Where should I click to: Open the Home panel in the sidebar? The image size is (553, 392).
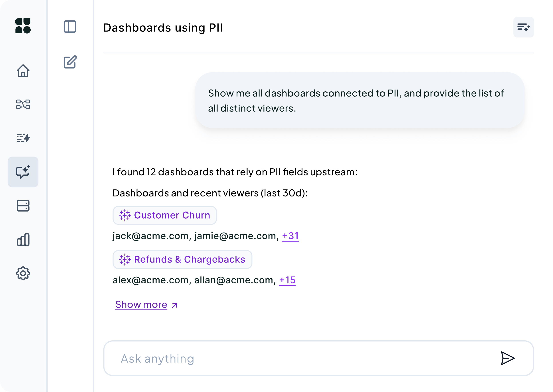pos(23,71)
